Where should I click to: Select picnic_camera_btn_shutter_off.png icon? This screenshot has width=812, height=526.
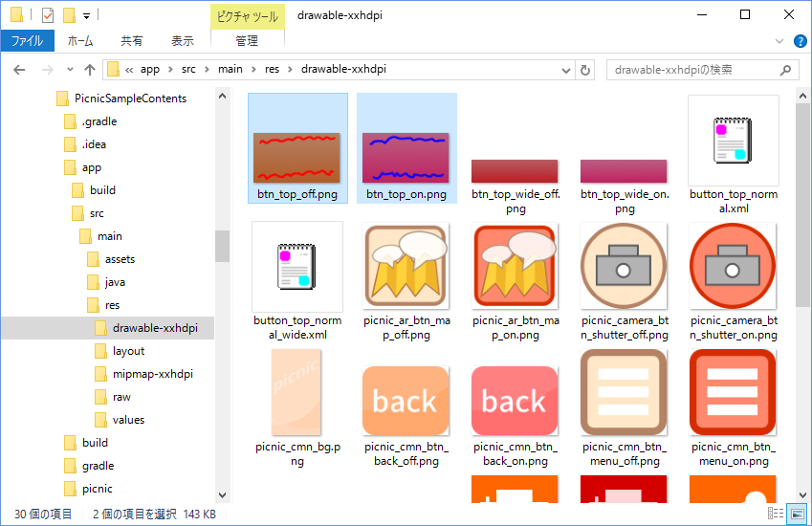point(624,266)
